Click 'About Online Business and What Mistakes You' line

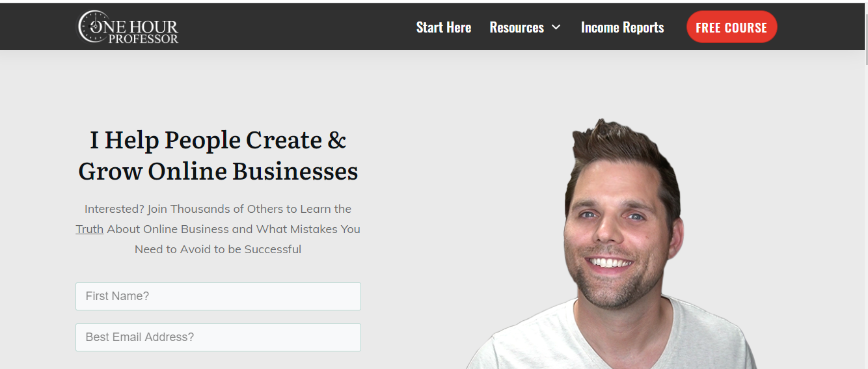[x=234, y=229]
